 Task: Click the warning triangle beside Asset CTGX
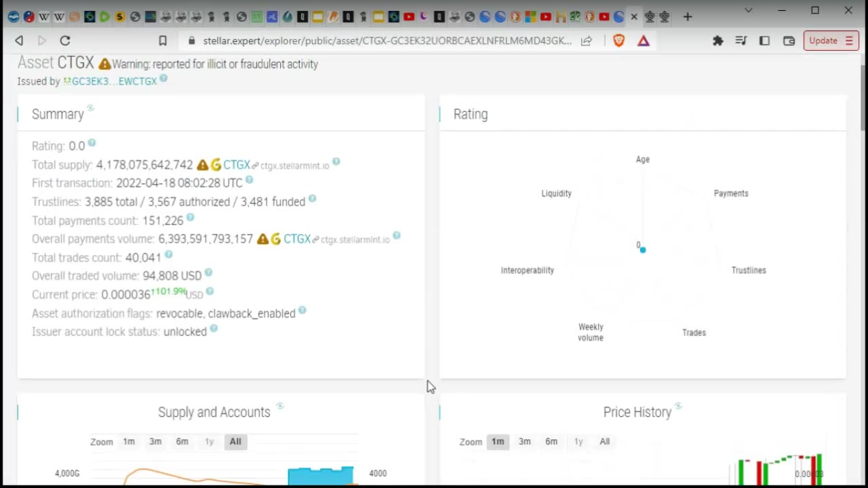pyautogui.click(x=104, y=64)
